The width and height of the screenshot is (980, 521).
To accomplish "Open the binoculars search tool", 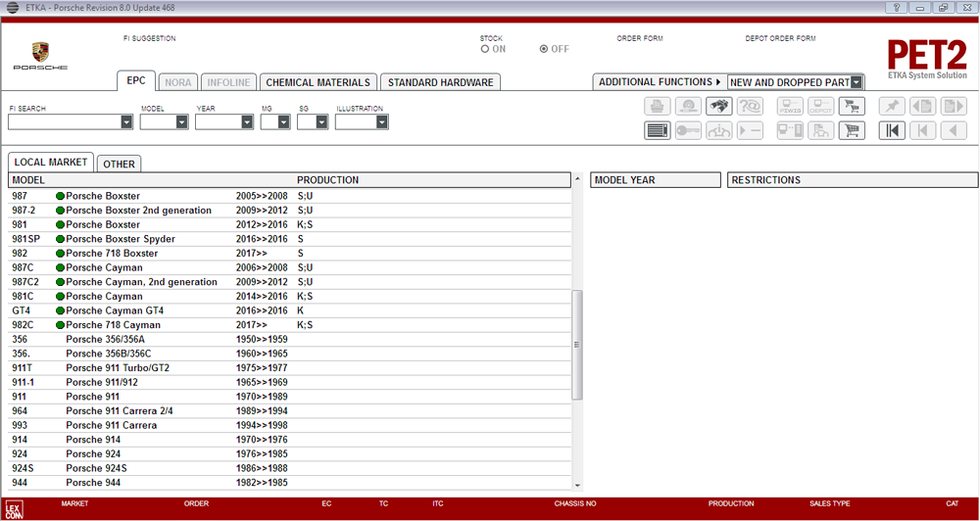I will click(719, 107).
